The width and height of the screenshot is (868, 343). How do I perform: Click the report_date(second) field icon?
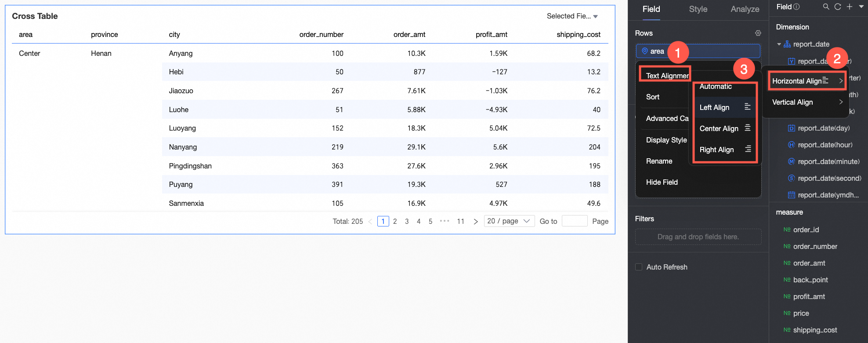(791, 178)
